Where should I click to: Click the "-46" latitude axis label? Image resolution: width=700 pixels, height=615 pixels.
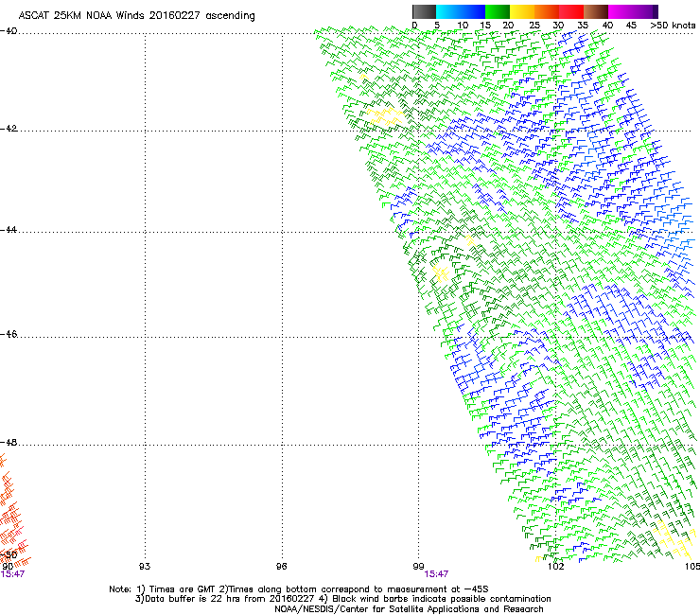pyautogui.click(x=9, y=335)
